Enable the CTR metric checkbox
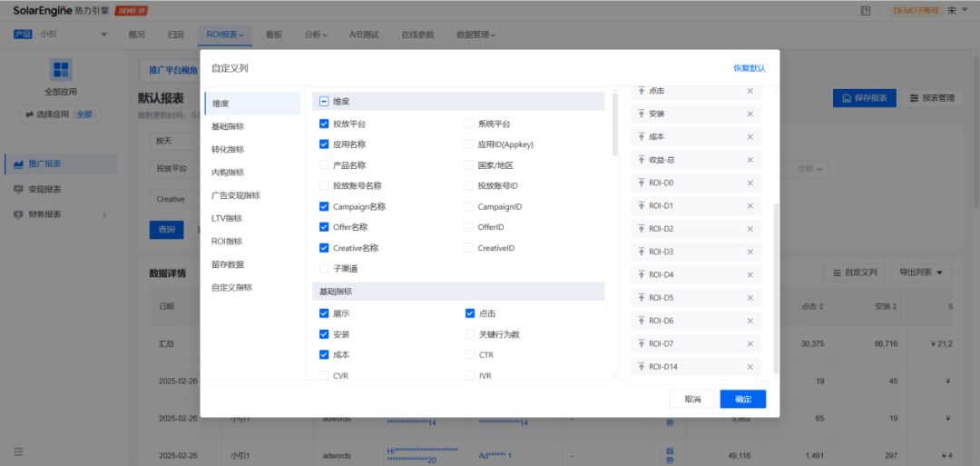 pyautogui.click(x=470, y=354)
